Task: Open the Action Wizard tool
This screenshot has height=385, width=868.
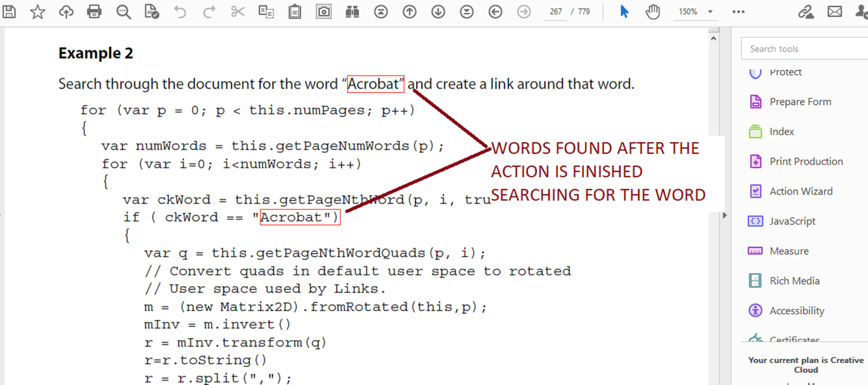Action: pyautogui.click(x=801, y=191)
